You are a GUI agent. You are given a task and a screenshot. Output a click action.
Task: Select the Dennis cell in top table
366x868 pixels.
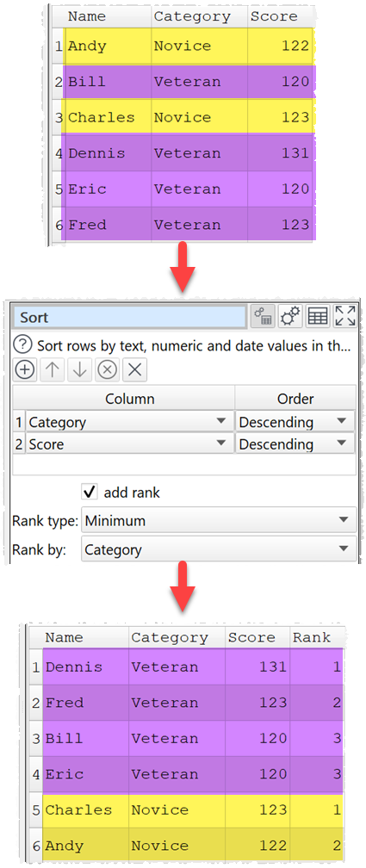108,153
